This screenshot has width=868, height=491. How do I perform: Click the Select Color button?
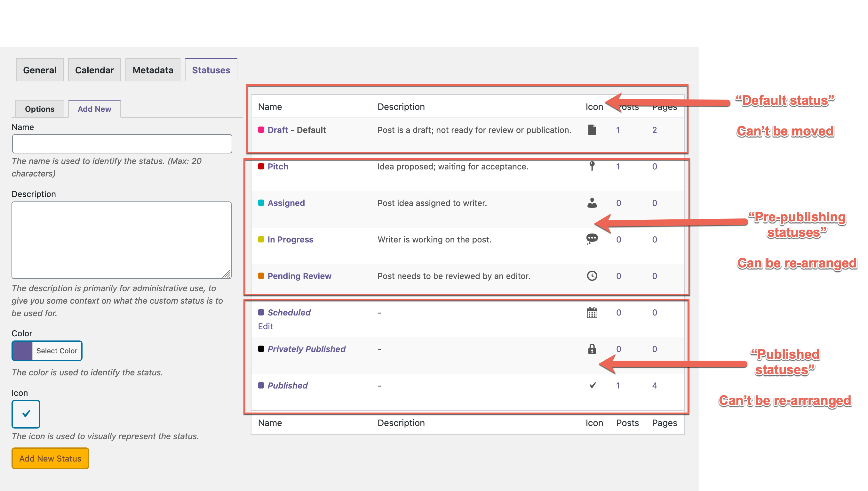pos(57,351)
